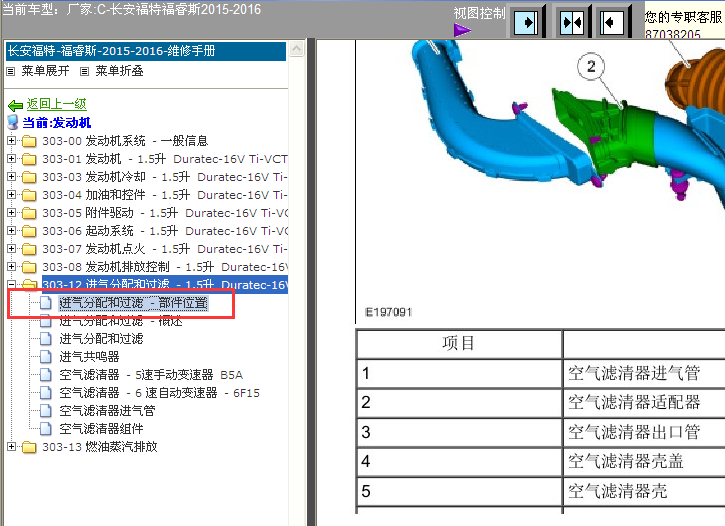Viewport: 725px width, 526px height.
Task: Click the right-arrow view control button
Action: 526,22
